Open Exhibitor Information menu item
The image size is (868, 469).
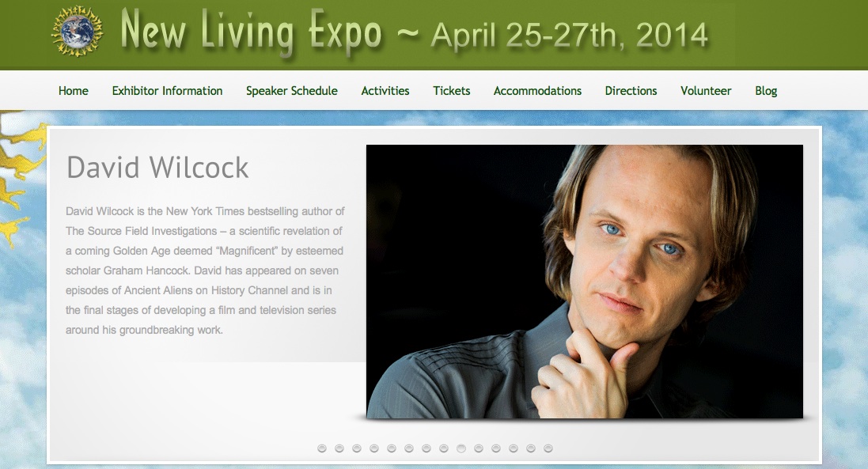coord(167,91)
